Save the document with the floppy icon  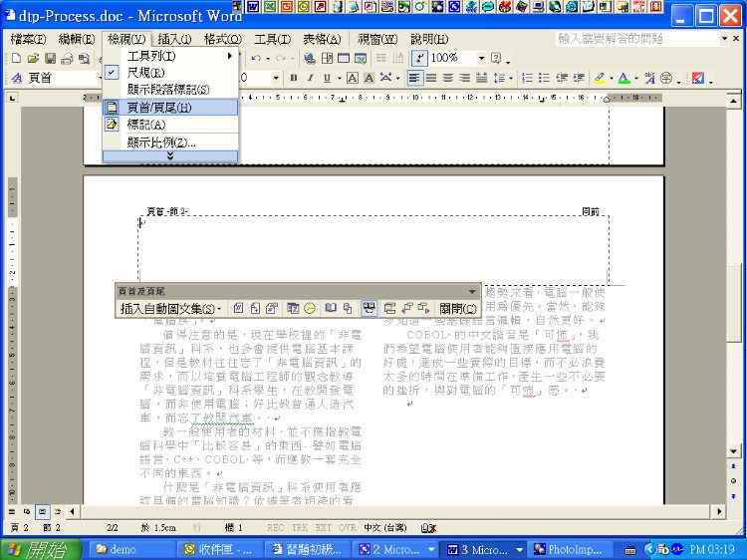[50, 59]
